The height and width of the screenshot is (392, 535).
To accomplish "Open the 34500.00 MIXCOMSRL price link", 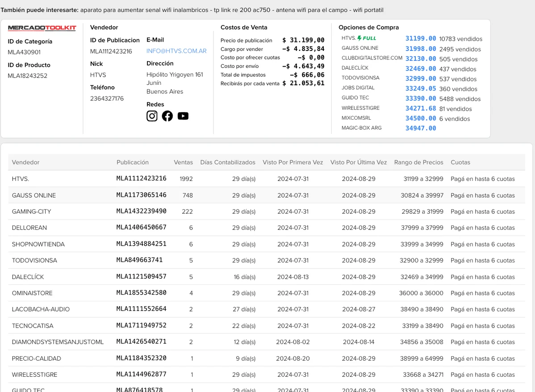I will click(x=421, y=118).
